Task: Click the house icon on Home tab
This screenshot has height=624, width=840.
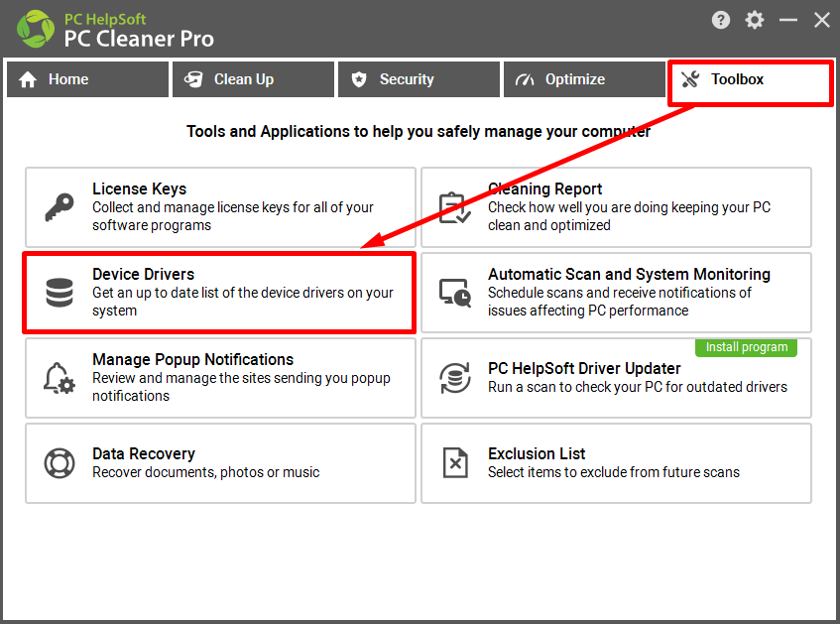Action: pos(28,80)
